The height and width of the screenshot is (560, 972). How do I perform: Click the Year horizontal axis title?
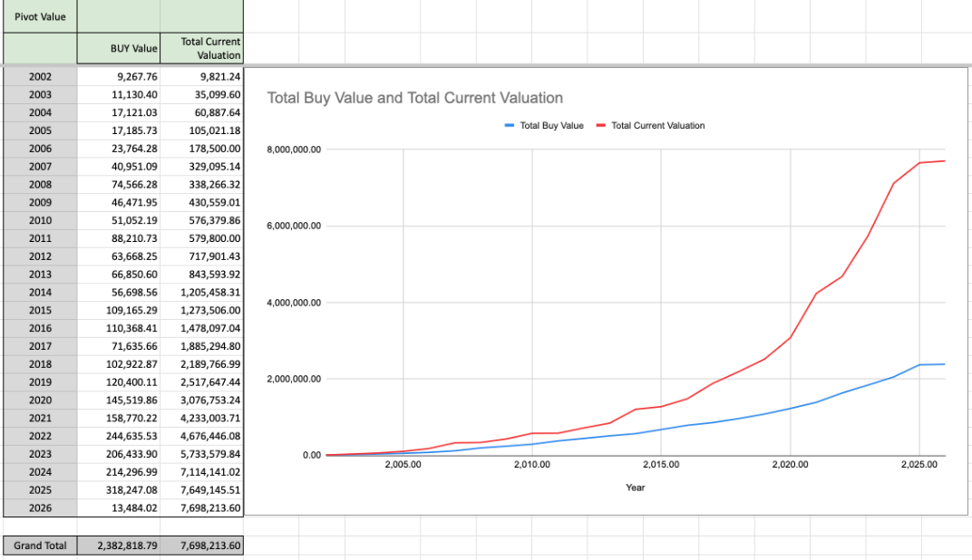tap(635, 488)
